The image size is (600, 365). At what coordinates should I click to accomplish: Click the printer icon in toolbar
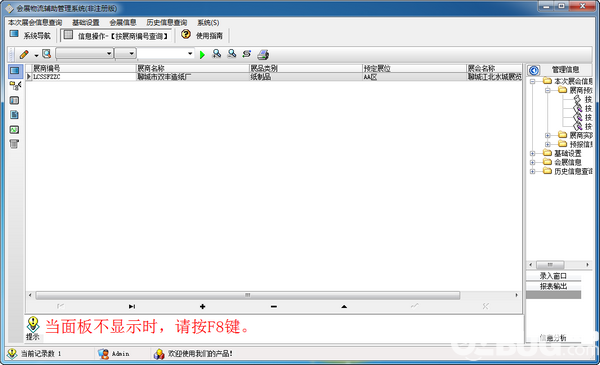pos(263,54)
